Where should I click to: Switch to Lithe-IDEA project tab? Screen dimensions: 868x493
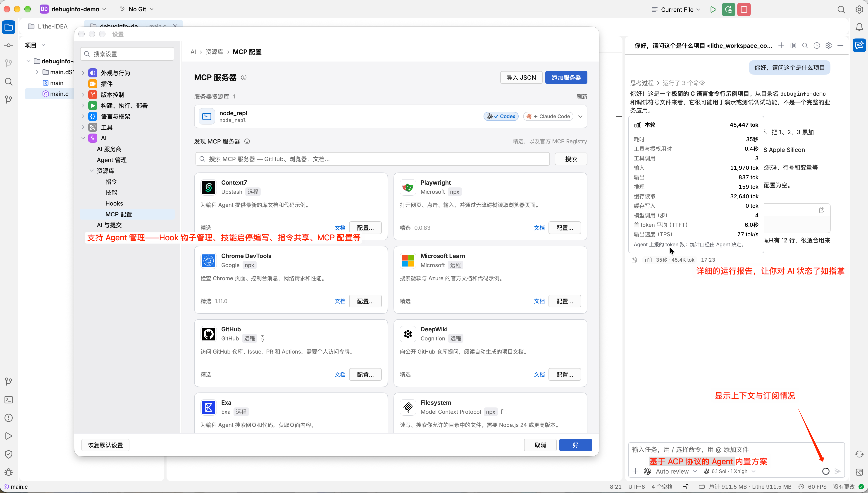click(x=48, y=26)
